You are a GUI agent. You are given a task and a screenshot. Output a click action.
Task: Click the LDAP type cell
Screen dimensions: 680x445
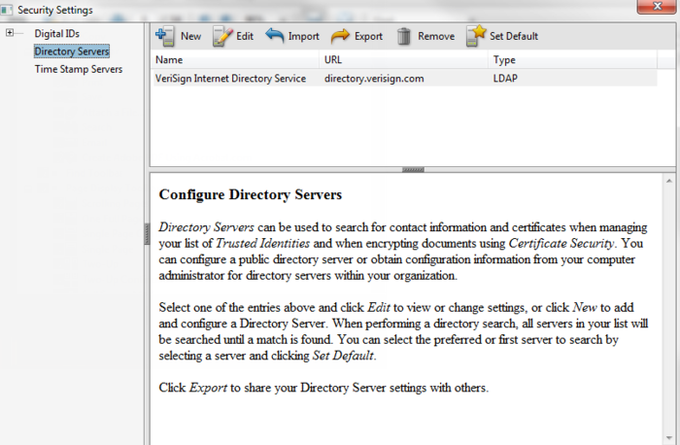click(x=505, y=79)
